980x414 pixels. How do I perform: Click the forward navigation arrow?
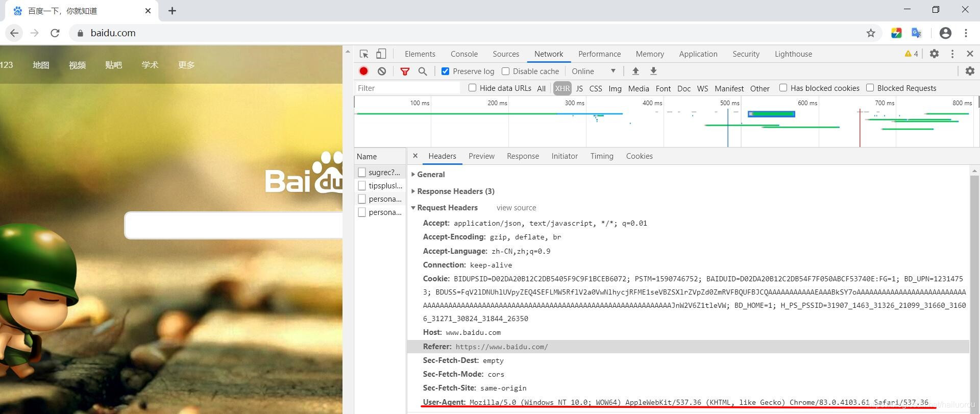tap(34, 33)
